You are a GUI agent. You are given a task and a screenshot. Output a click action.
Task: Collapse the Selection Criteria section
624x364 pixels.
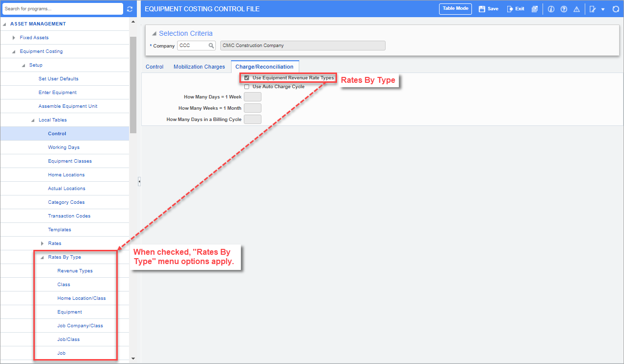154,33
